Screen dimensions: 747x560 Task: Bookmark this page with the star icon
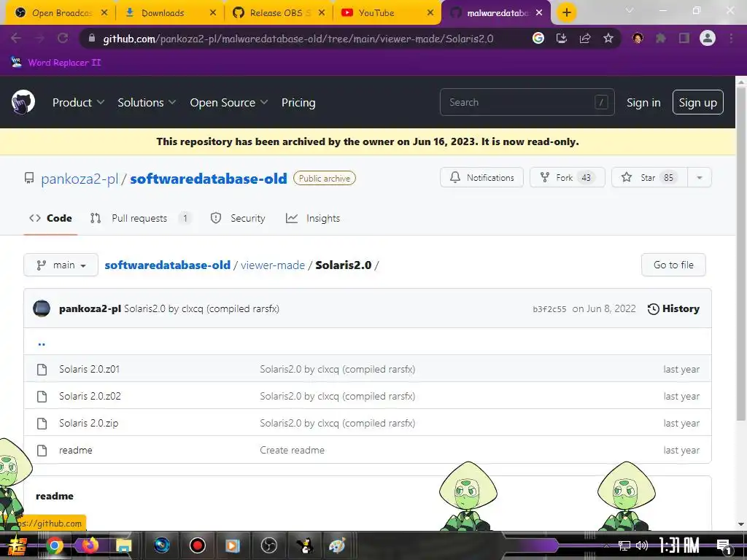[x=608, y=38]
